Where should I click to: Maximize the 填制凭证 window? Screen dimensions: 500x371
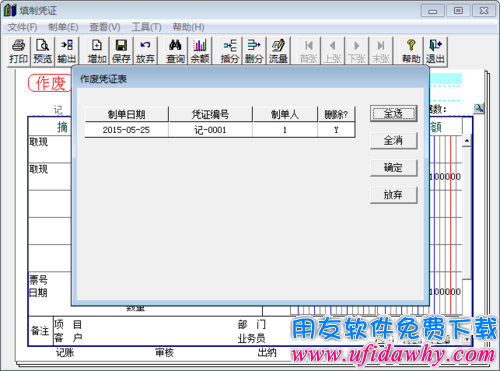(x=458, y=11)
